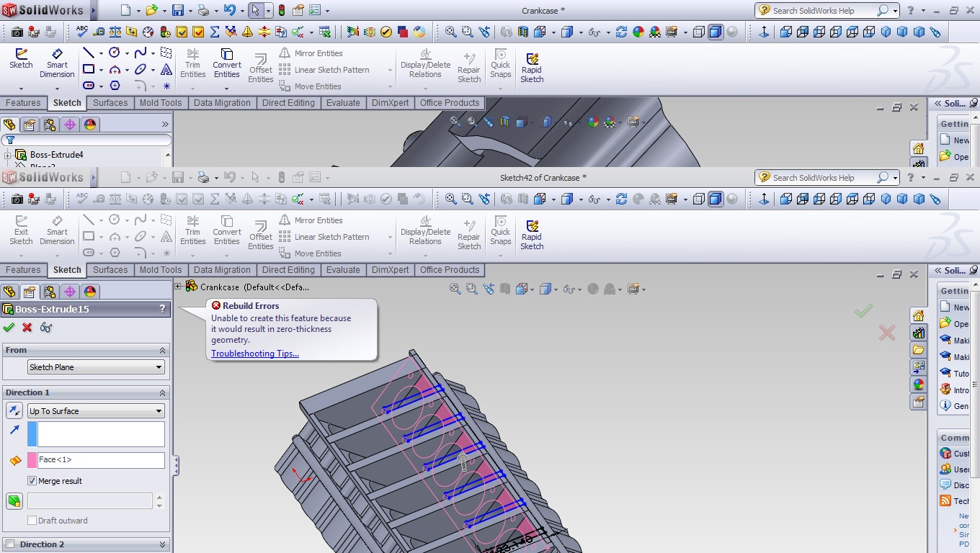980x553 pixels.
Task: Switch to the Mold Tools tab in the upper window
Action: click(161, 103)
